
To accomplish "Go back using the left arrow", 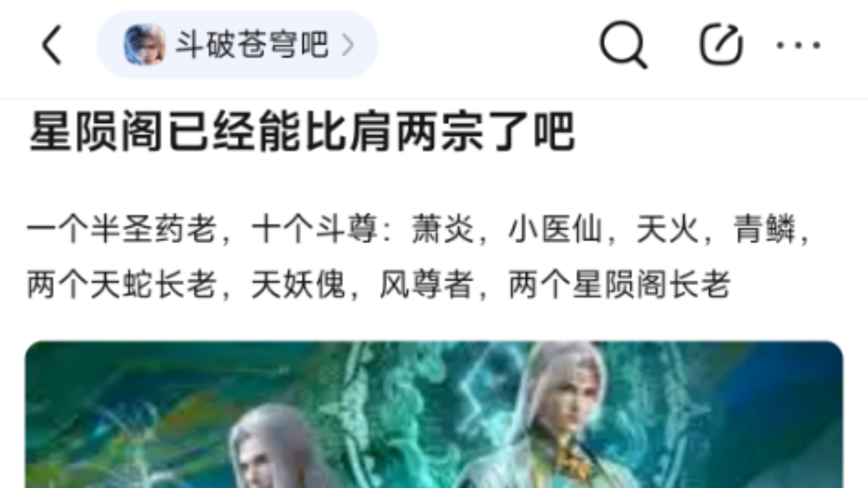I will [x=52, y=45].
